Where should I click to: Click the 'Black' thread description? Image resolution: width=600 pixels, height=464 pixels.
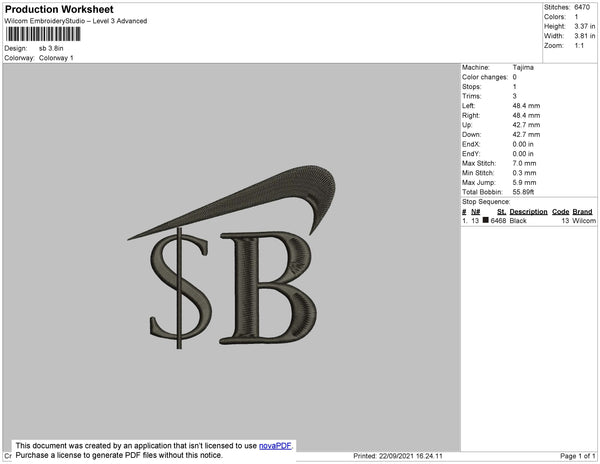(x=518, y=221)
